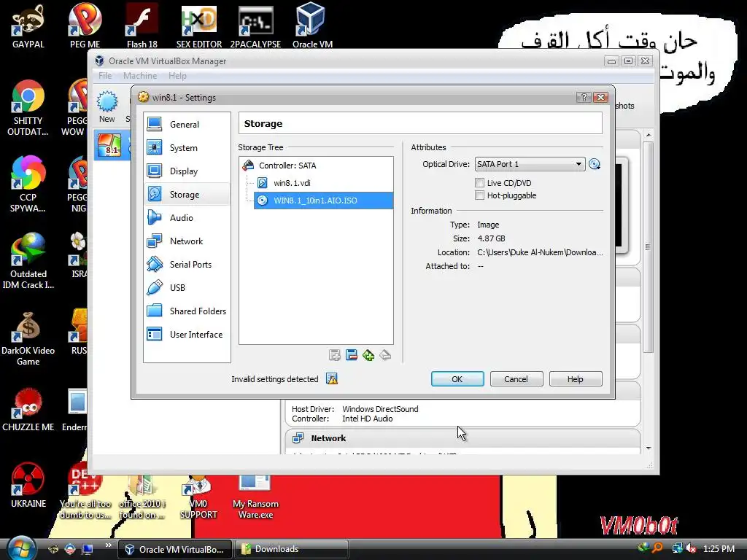Click the GAYPAL desktop icon
This screenshot has width=747, height=560.
point(28,26)
